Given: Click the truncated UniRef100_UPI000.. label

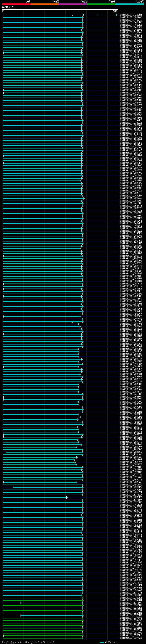Looking at the screenshot, I should tap(132, 321).
